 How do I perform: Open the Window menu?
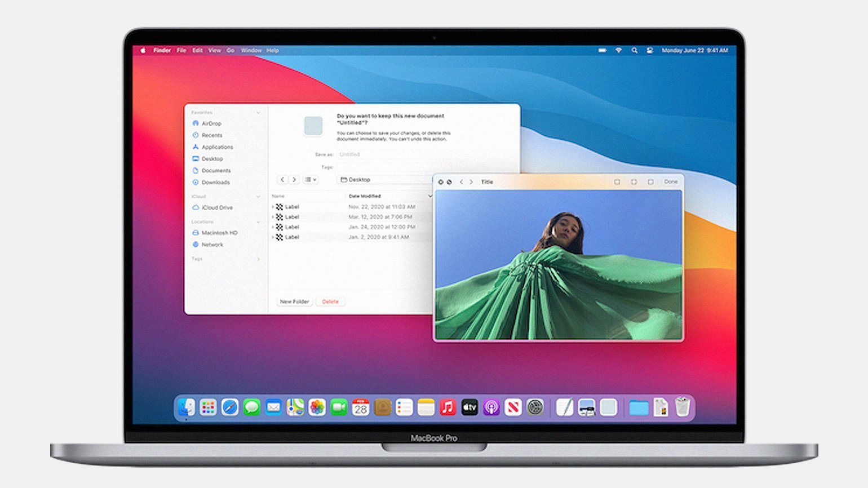pyautogui.click(x=251, y=51)
